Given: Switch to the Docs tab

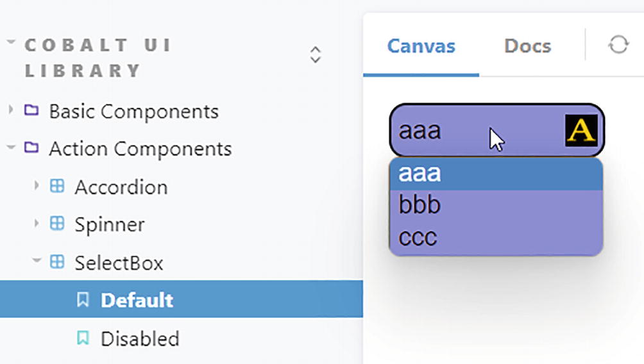Looking at the screenshot, I should pos(527,46).
